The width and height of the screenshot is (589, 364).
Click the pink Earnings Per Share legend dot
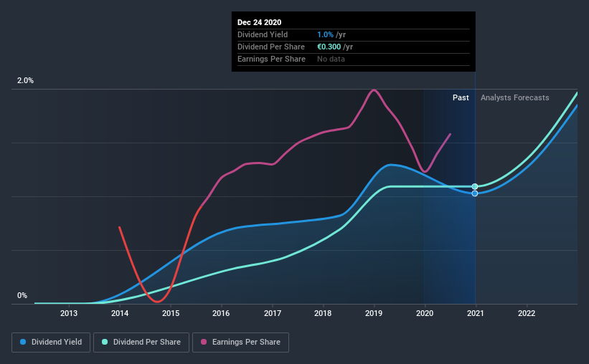[204, 342]
